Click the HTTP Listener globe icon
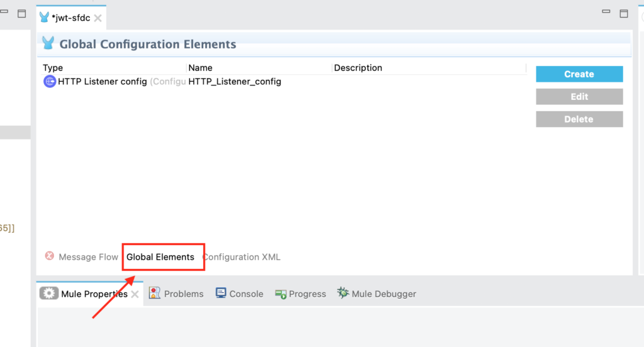644x347 pixels. [x=50, y=82]
